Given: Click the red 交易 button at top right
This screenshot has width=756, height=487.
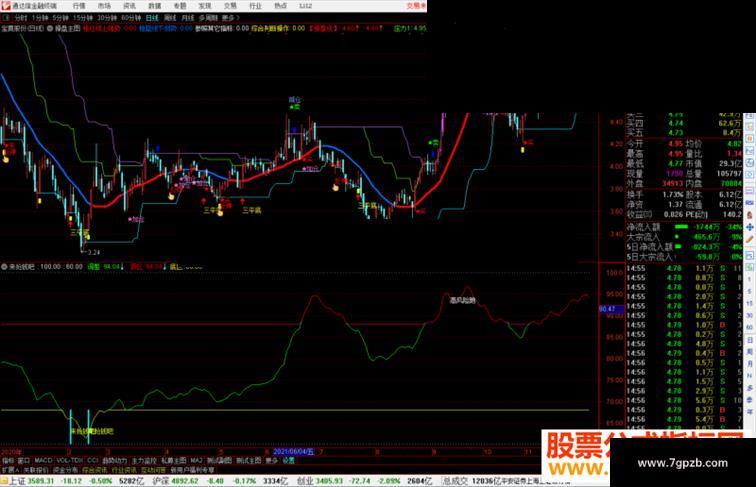Looking at the screenshot, I should coord(416,6).
